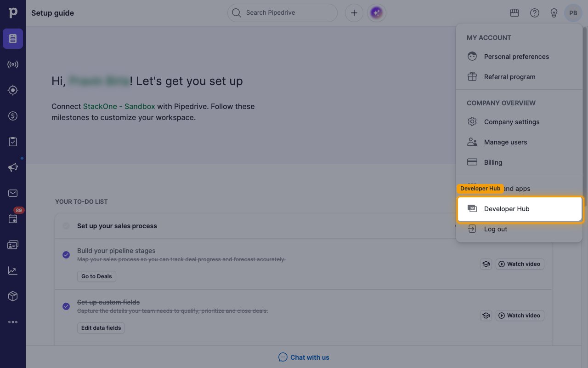Open the Products box icon
588x368 pixels.
[13, 296]
